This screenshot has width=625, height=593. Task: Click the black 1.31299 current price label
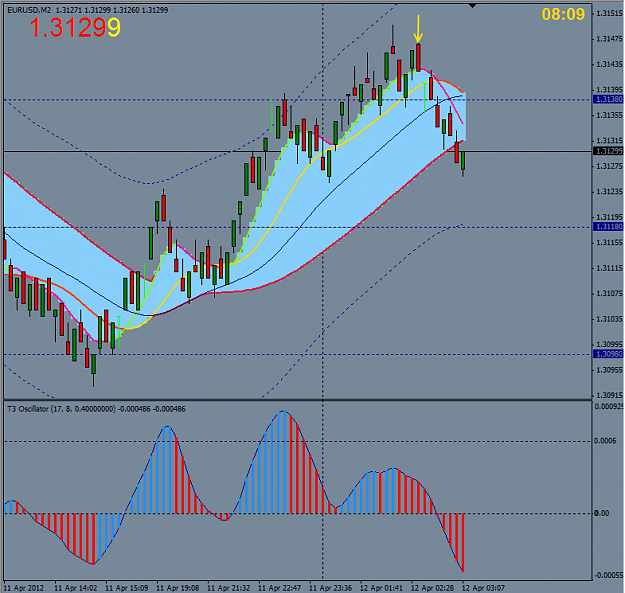[x=608, y=151]
